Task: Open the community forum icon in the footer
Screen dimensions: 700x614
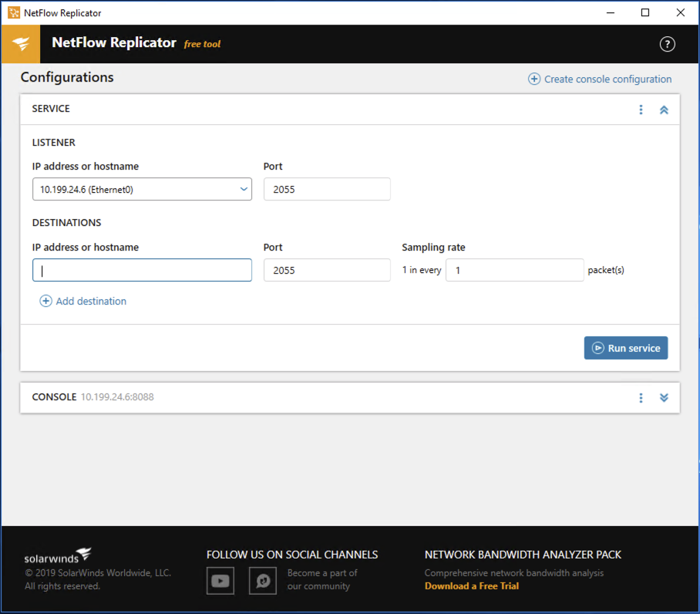Action: (x=262, y=581)
